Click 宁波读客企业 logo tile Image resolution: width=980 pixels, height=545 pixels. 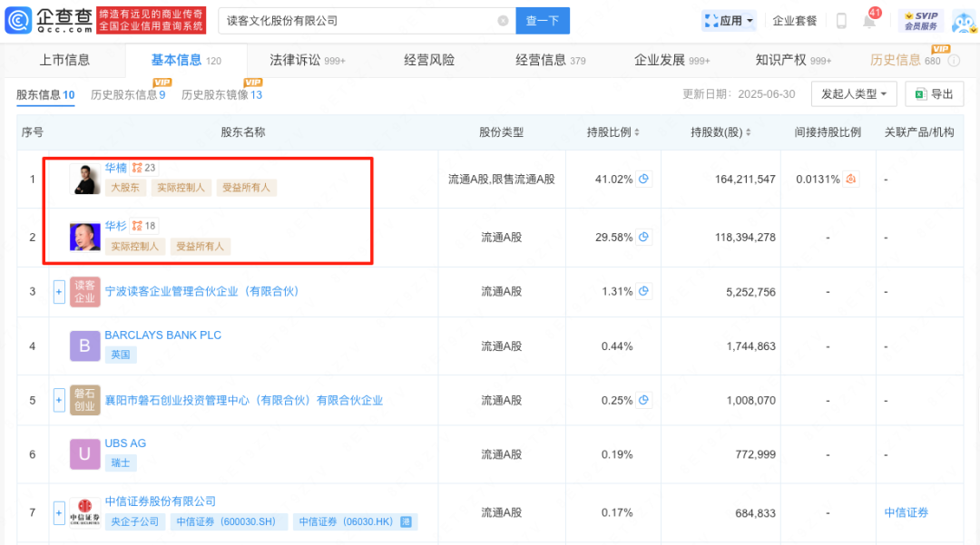pos(85,291)
